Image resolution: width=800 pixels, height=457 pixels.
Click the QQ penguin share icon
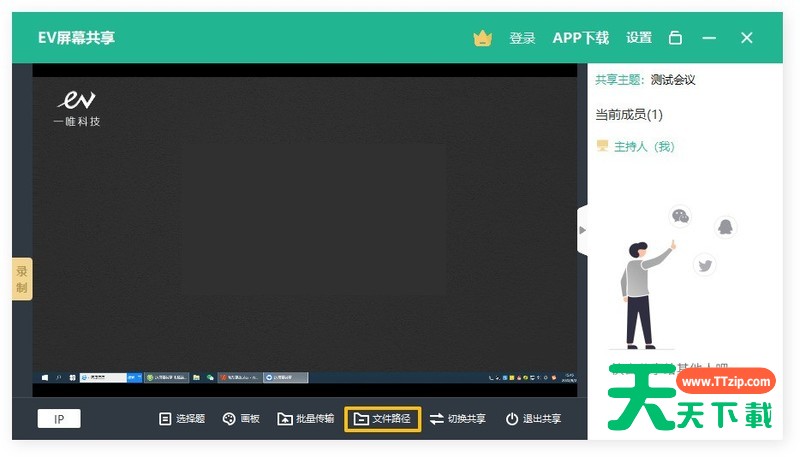click(726, 227)
